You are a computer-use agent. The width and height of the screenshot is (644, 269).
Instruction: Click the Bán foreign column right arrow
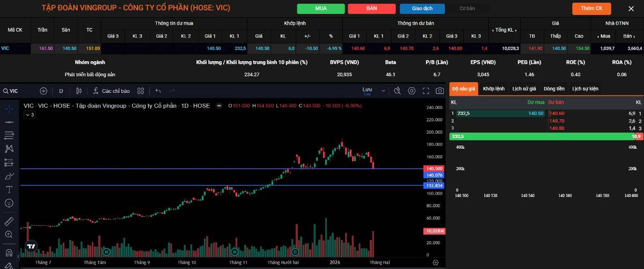634,36
